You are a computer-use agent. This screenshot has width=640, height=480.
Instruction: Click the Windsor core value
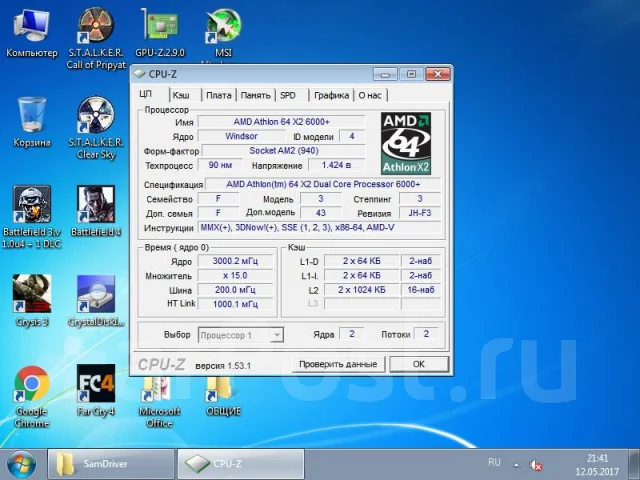(x=241, y=136)
